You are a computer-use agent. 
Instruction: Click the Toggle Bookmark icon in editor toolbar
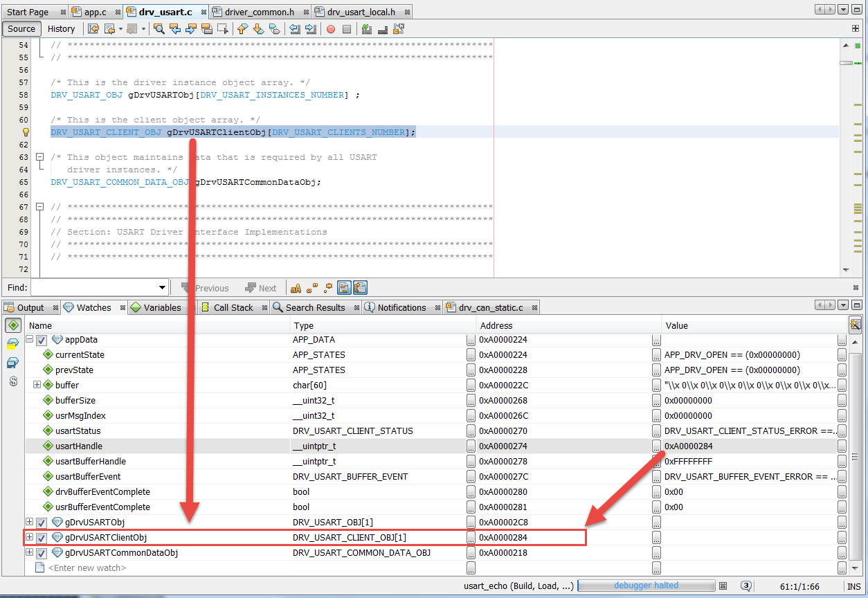tap(275, 29)
